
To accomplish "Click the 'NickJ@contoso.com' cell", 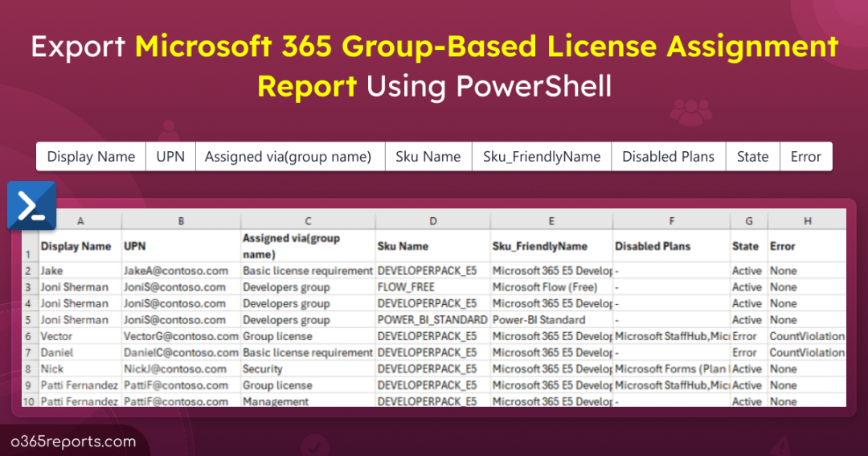I will (181, 369).
